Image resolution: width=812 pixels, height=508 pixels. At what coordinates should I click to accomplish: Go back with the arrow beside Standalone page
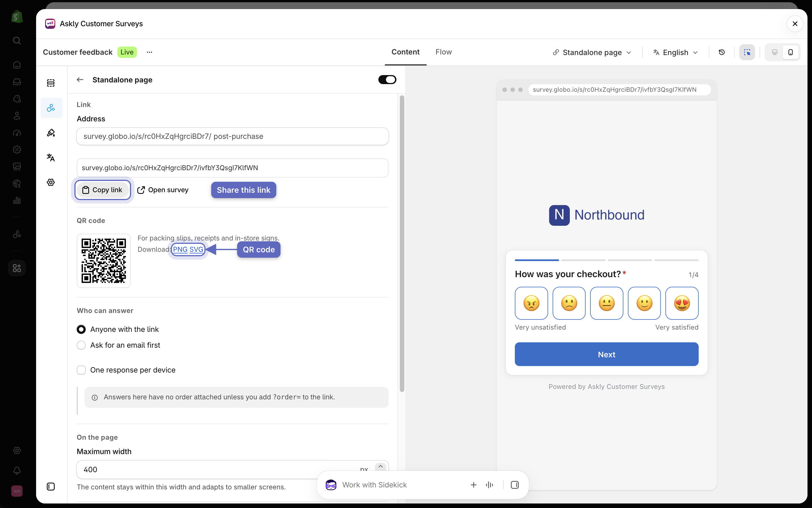pyautogui.click(x=80, y=80)
